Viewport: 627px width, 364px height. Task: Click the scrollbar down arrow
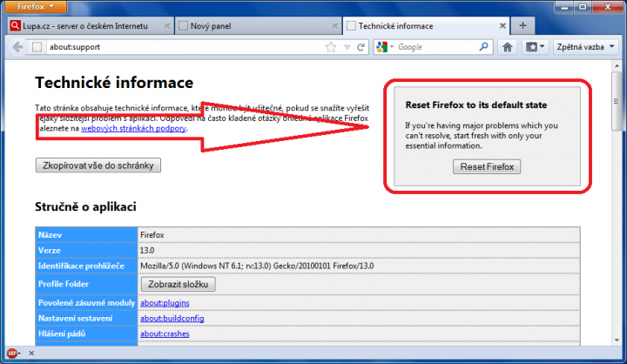(x=617, y=340)
